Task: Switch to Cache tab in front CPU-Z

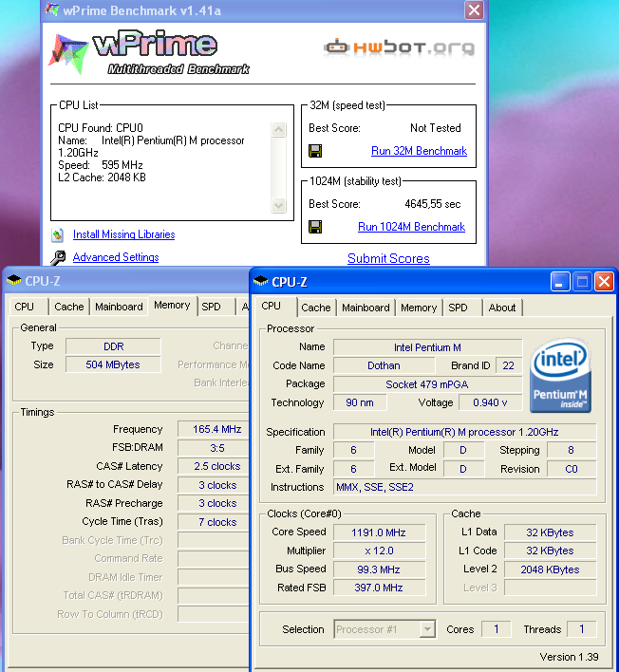Action: 316,308
